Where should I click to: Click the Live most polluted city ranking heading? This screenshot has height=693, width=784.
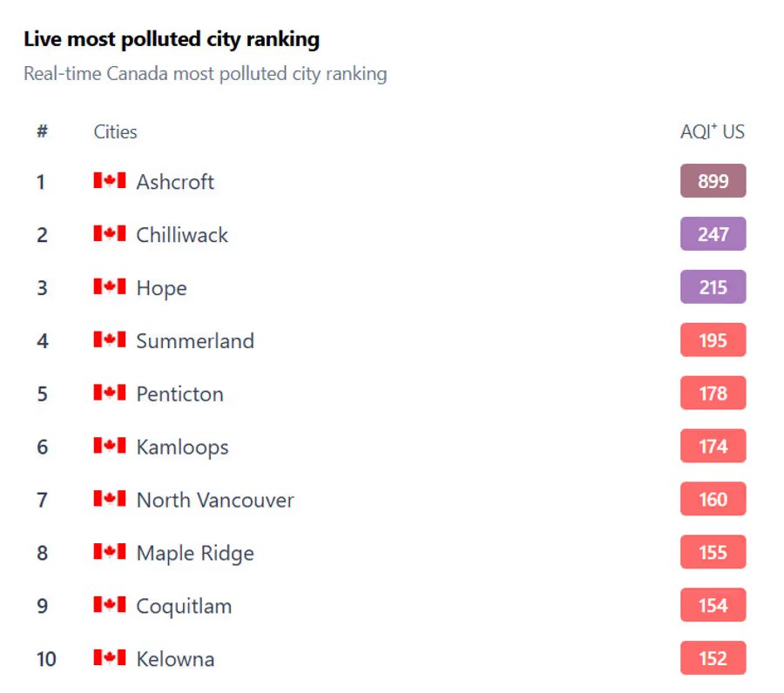pyautogui.click(x=172, y=39)
